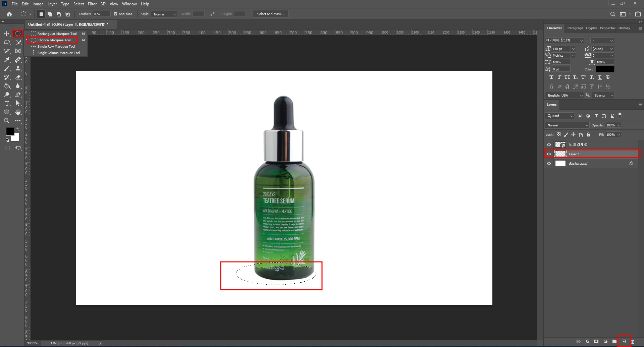This screenshot has width=644, height=347.
Task: Toggle Quick Mask mode
Action: coord(6,148)
